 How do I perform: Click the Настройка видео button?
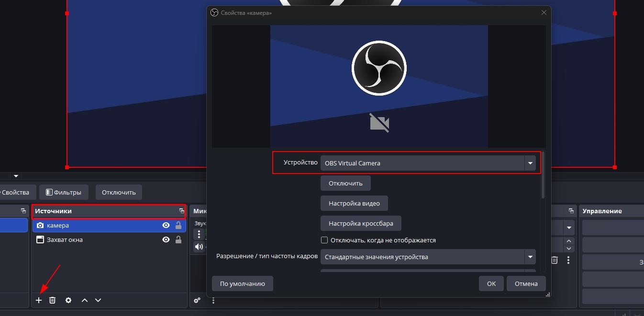[x=354, y=203]
